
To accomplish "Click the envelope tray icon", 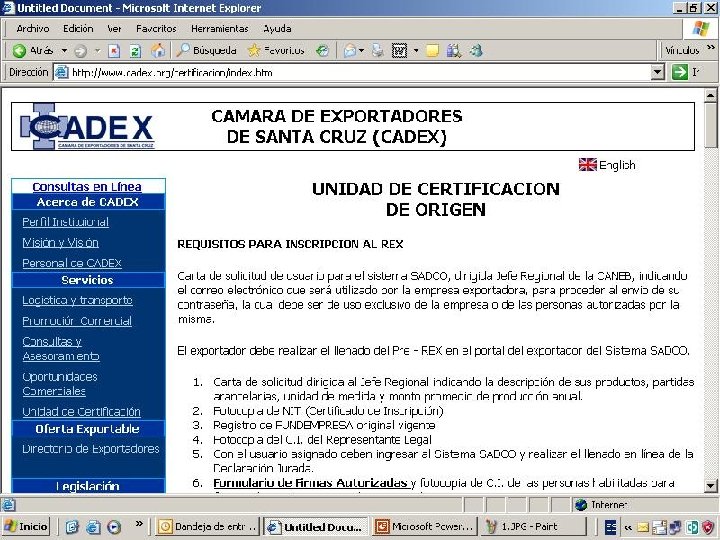I will pyautogui.click(x=643, y=527).
